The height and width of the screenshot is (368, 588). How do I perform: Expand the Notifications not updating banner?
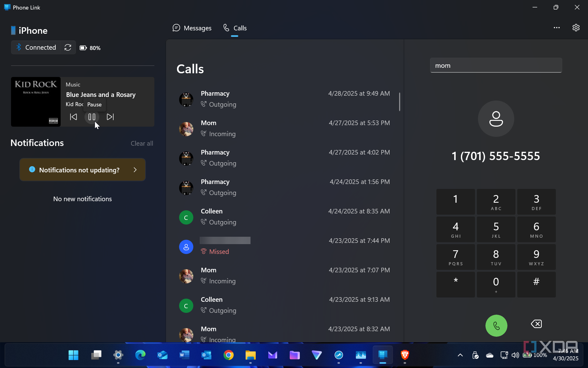click(x=83, y=170)
